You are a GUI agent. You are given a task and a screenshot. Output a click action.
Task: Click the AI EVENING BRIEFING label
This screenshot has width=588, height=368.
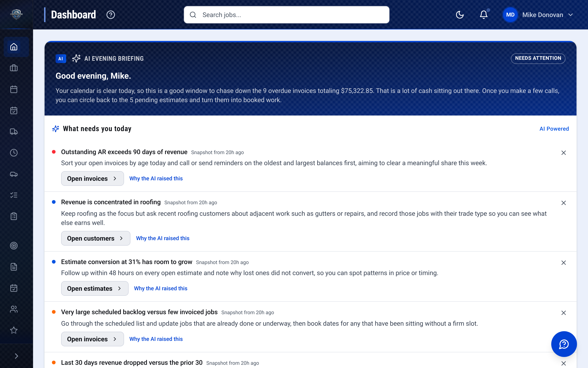[x=114, y=59]
